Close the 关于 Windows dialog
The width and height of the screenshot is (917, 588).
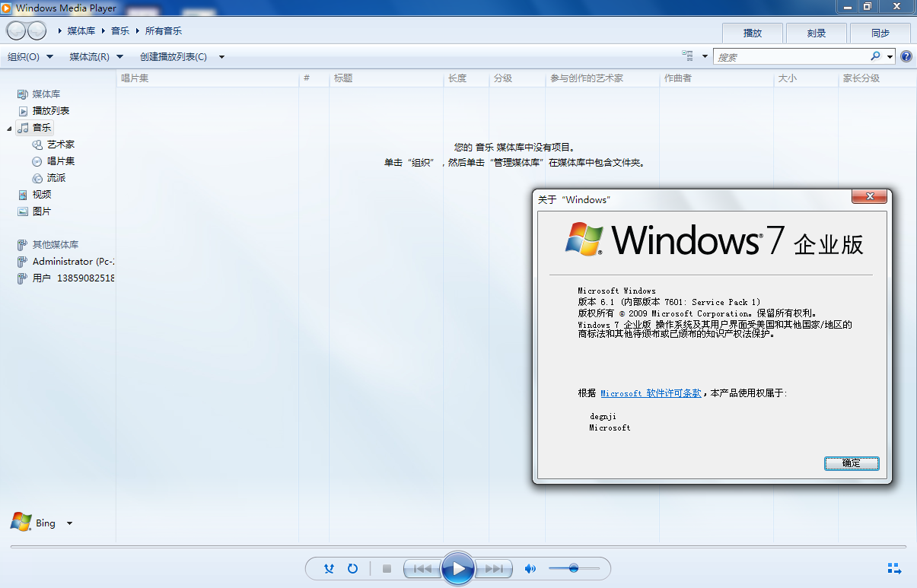[x=868, y=197]
